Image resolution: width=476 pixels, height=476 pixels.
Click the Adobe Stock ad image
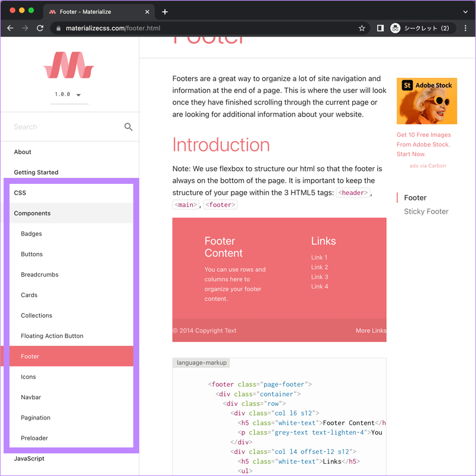(427, 101)
